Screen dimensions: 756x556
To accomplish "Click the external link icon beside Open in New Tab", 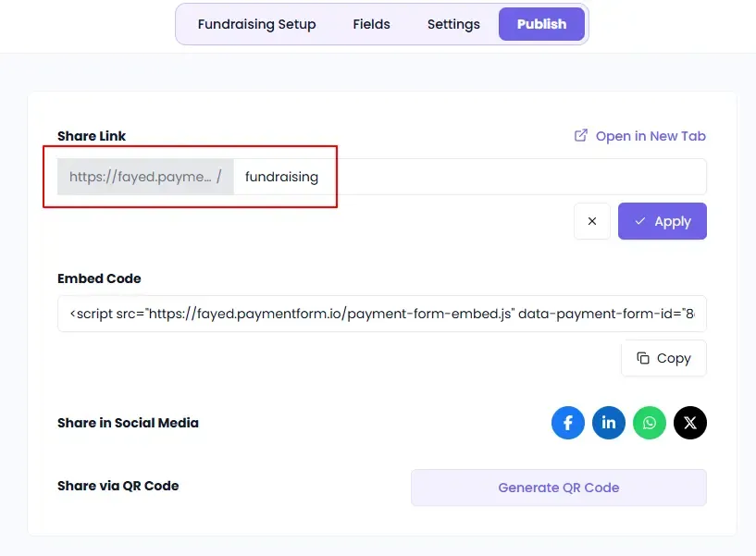I will [581, 135].
